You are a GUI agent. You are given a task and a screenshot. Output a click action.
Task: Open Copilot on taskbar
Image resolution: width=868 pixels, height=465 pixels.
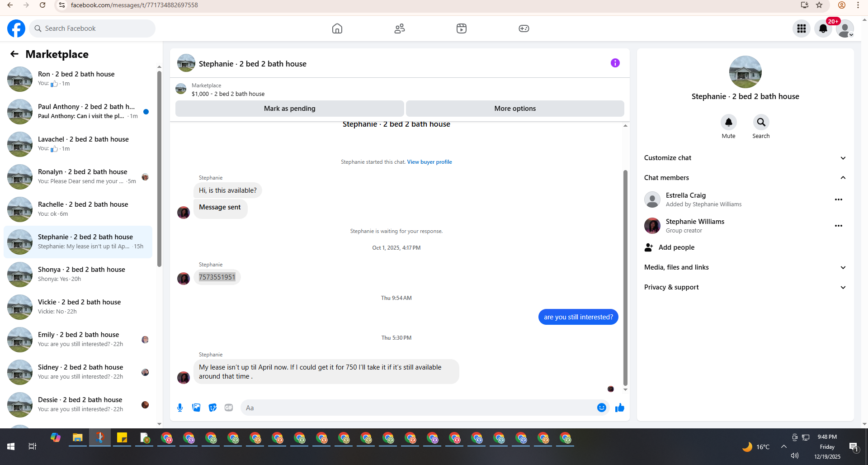[56, 438]
